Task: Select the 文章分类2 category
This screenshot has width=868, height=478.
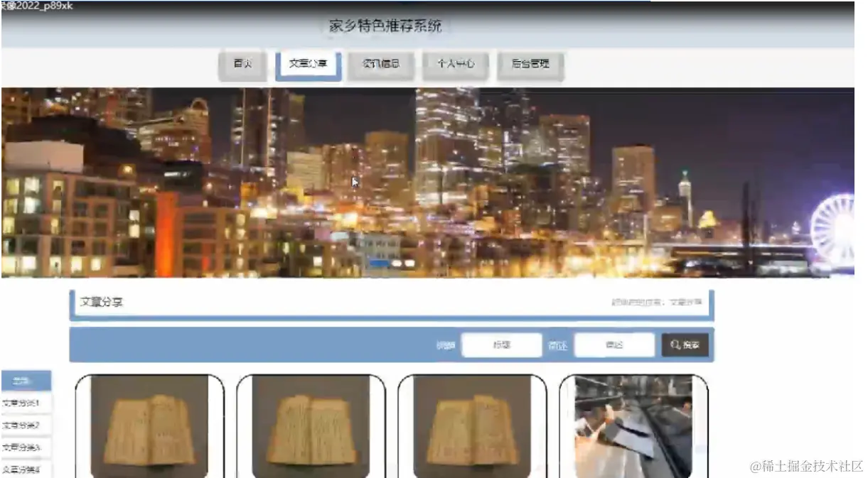Action: coord(26,425)
